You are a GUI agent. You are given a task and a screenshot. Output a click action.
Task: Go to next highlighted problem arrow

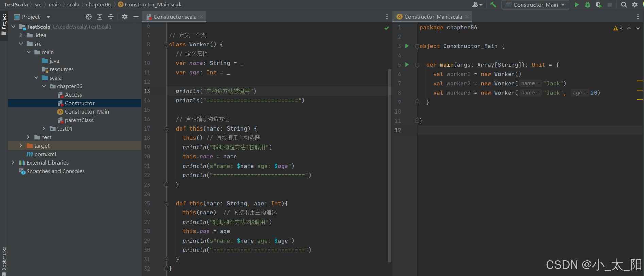pos(638,28)
